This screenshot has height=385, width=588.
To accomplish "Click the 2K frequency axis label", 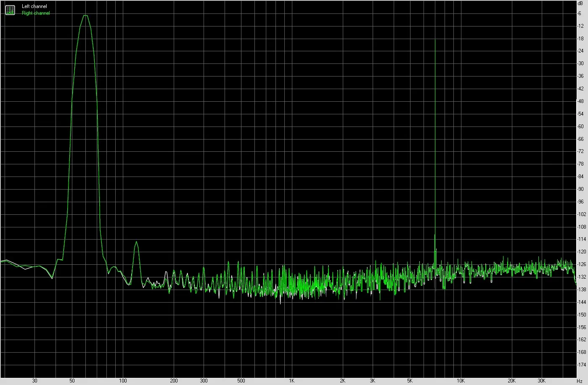I will point(342,381).
